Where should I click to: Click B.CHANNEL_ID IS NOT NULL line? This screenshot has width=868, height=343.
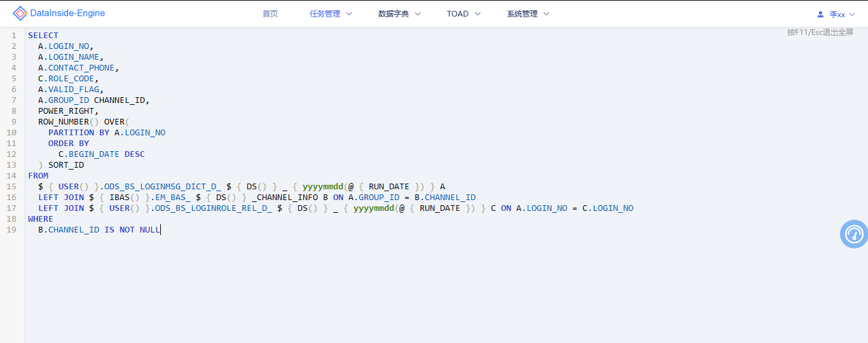[x=99, y=230]
